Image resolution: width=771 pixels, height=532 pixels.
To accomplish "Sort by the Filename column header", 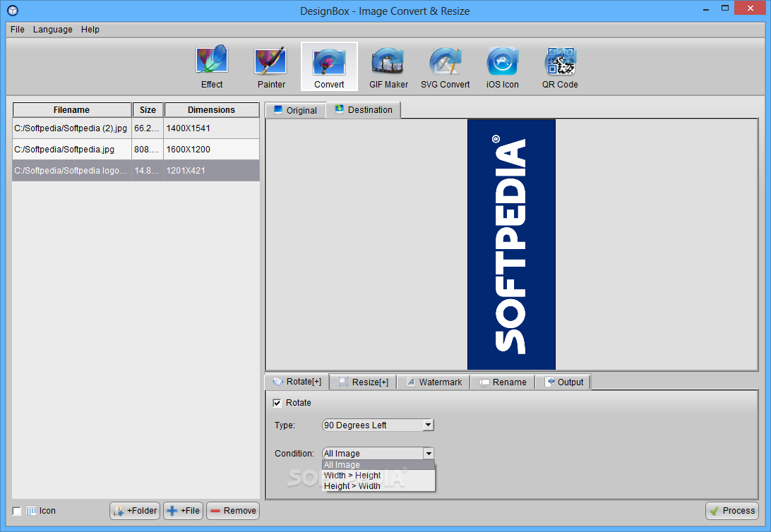I will point(72,109).
